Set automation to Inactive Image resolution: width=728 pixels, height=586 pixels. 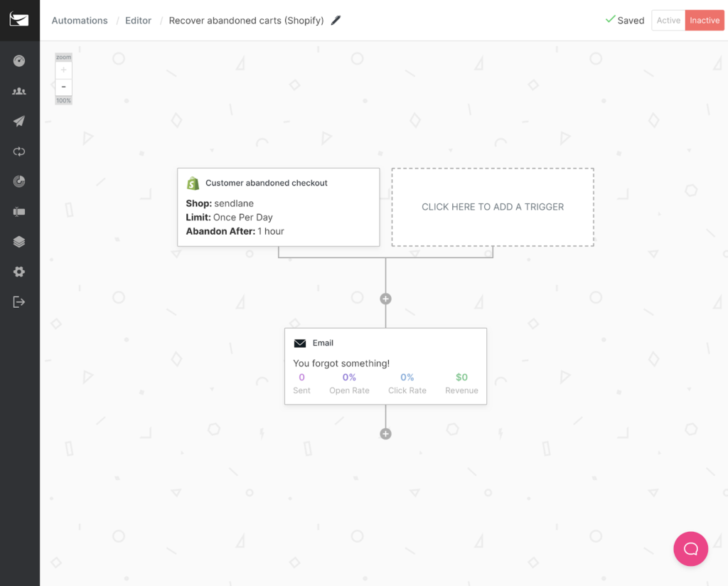[x=705, y=21]
